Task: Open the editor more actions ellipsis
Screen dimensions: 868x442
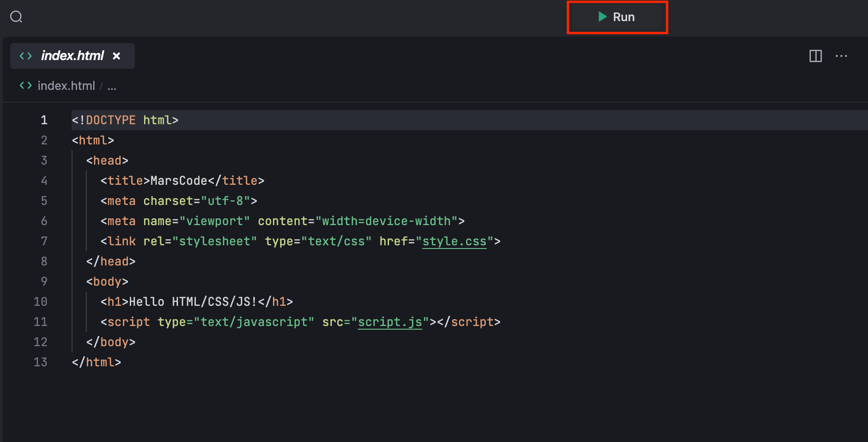Action: pyautogui.click(x=841, y=56)
